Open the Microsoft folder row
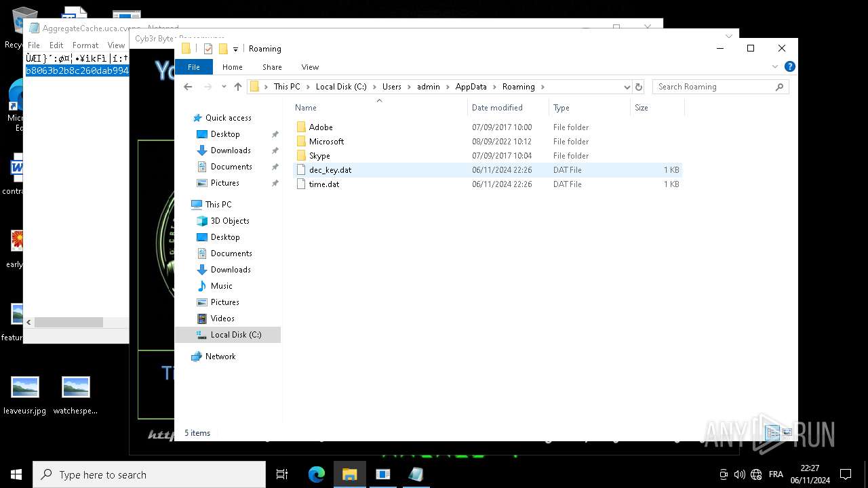 click(488, 142)
